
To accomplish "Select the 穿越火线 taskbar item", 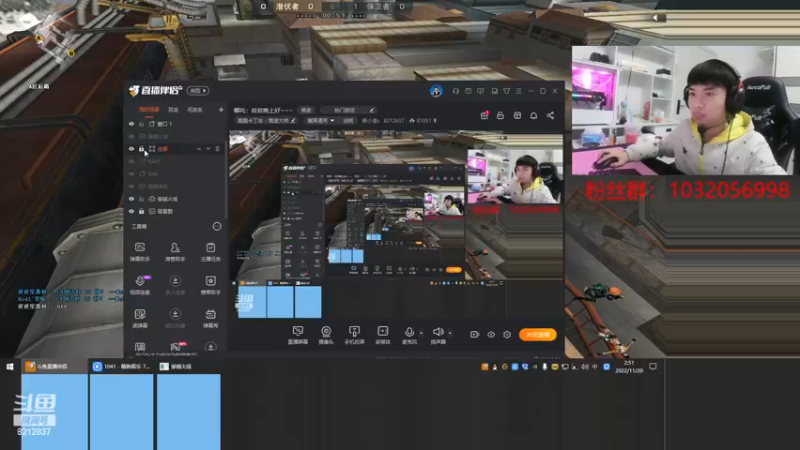I will (x=188, y=366).
